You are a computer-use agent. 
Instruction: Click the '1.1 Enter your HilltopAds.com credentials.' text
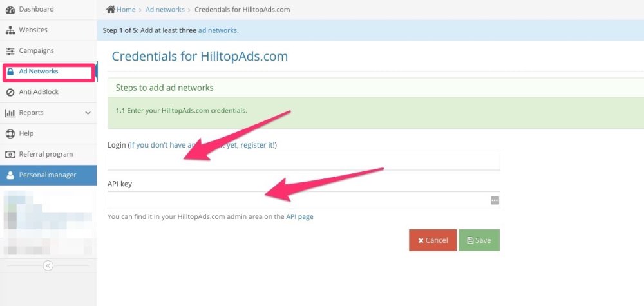pyautogui.click(x=182, y=111)
